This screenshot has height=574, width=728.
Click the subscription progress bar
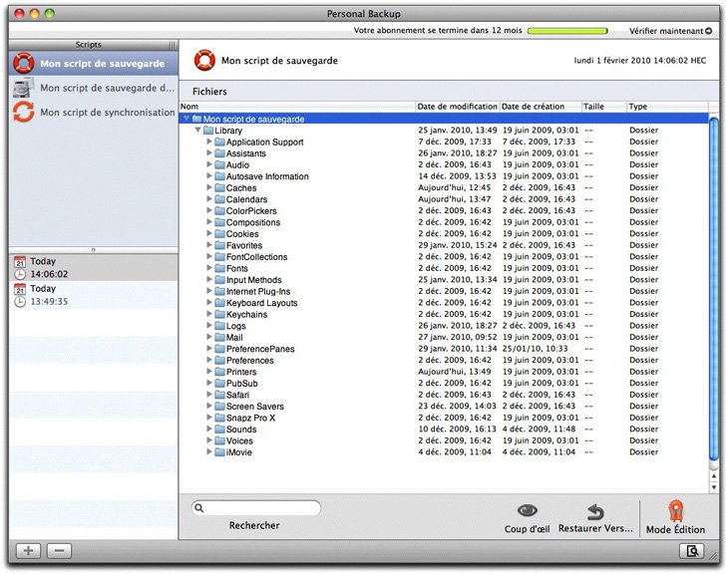click(x=567, y=31)
